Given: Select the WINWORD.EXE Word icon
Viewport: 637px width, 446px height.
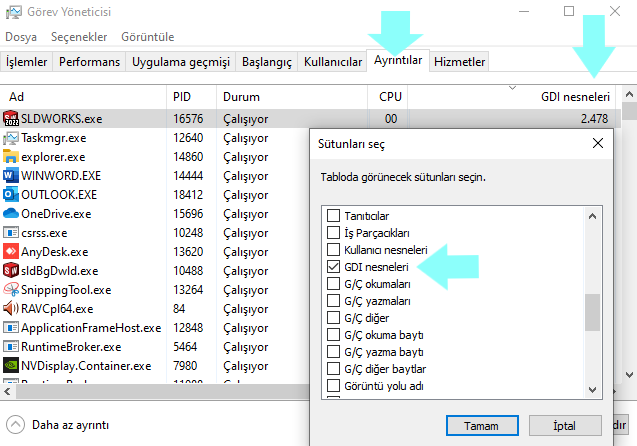Looking at the screenshot, I should point(12,176).
